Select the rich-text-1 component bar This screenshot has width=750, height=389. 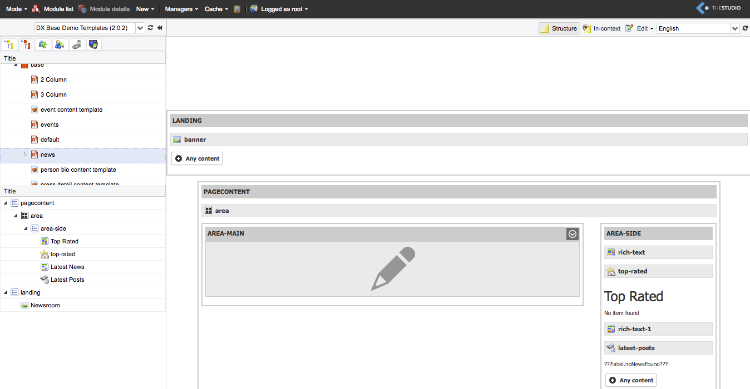(x=658, y=329)
